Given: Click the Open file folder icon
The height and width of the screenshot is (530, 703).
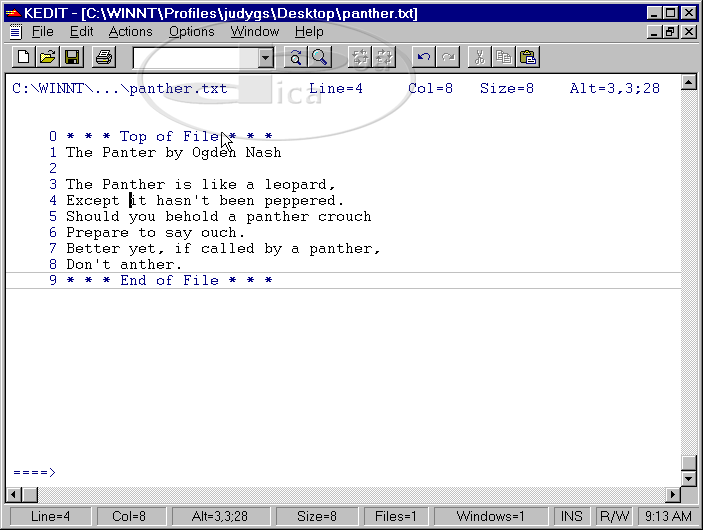Looking at the screenshot, I should pyautogui.click(x=47, y=58).
